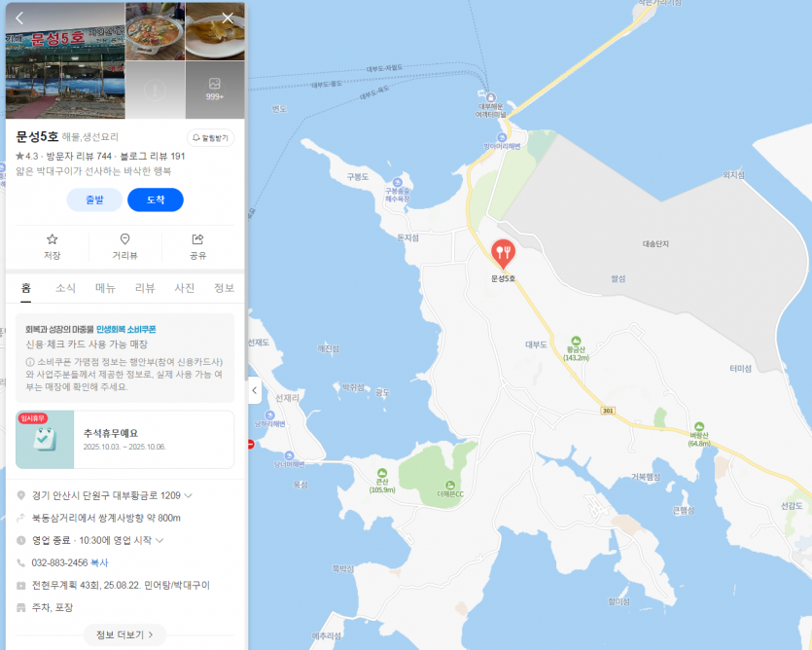Expand 정보 더보기 for more info
Image resolution: width=812 pixels, height=650 pixels.
pos(124,634)
